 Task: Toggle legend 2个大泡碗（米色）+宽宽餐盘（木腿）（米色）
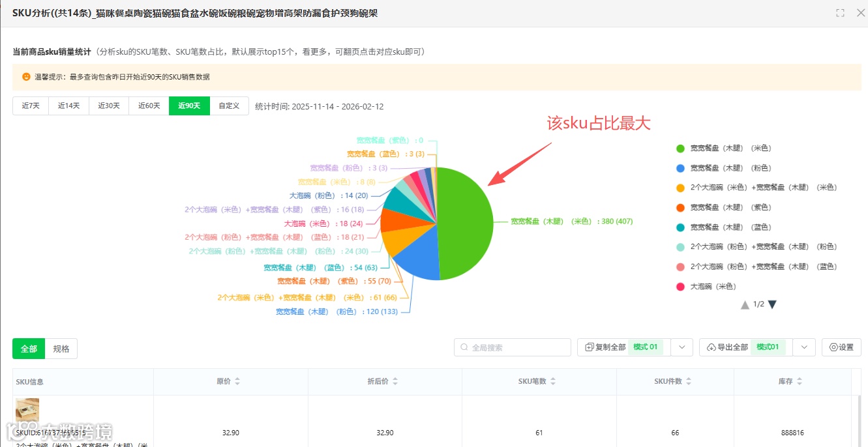756,188
